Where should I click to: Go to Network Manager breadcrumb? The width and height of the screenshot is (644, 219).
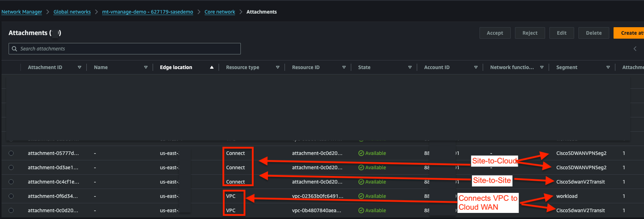[x=22, y=12]
